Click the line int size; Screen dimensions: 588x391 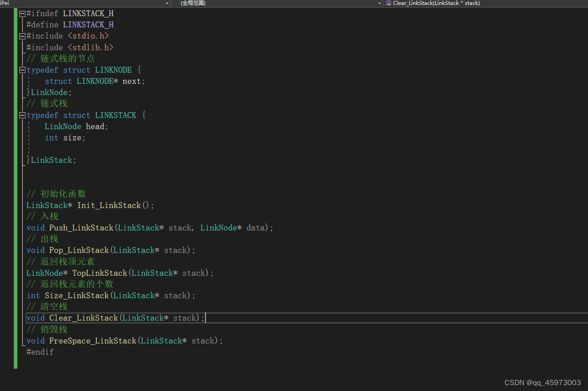(x=65, y=138)
